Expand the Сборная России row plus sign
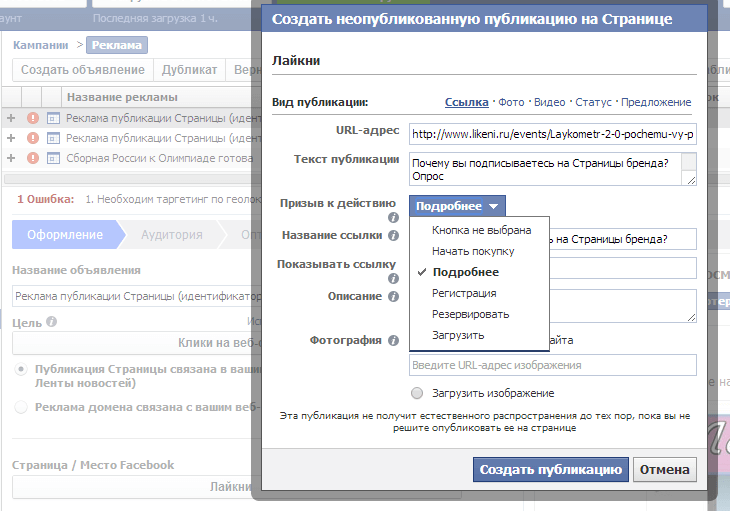The height and width of the screenshot is (511, 730). pyautogui.click(x=11, y=158)
